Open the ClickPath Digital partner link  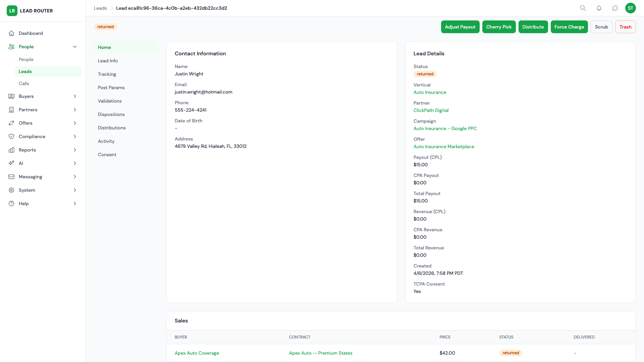pos(431,110)
